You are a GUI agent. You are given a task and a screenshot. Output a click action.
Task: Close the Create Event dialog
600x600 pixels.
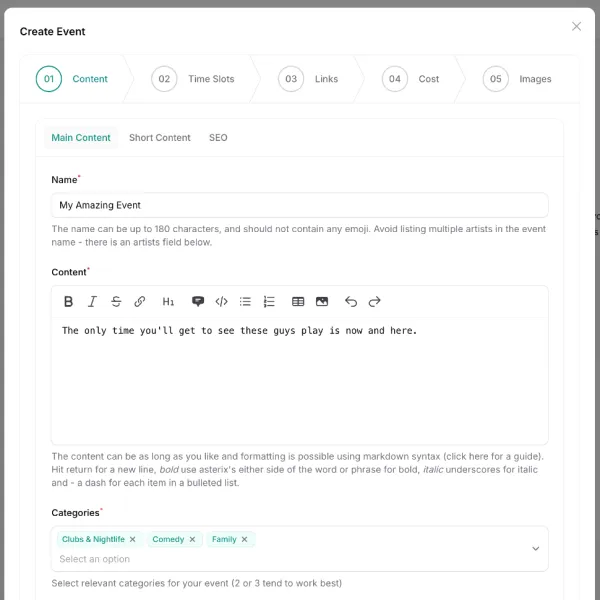click(576, 26)
